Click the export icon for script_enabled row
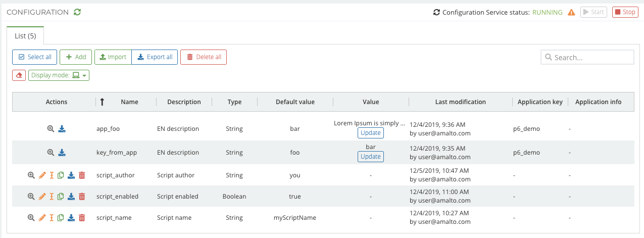The height and width of the screenshot is (238, 644). click(x=71, y=197)
